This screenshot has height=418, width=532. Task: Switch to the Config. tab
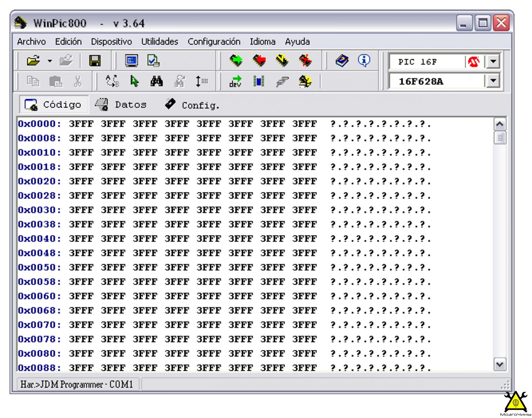192,104
